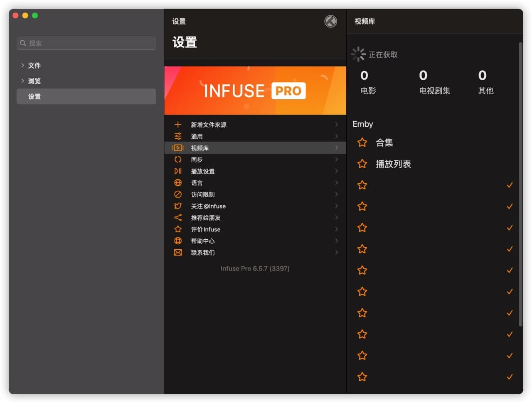Viewport: 532px width, 403px height.
Task: Click the star icon beside 评价 Infuse
Action: 178,229
